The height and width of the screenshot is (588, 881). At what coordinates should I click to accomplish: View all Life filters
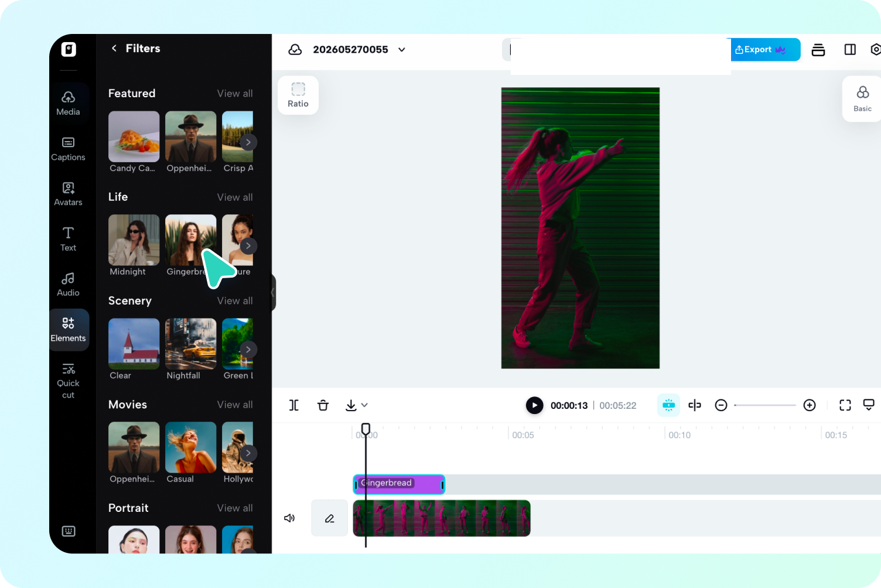tap(235, 197)
